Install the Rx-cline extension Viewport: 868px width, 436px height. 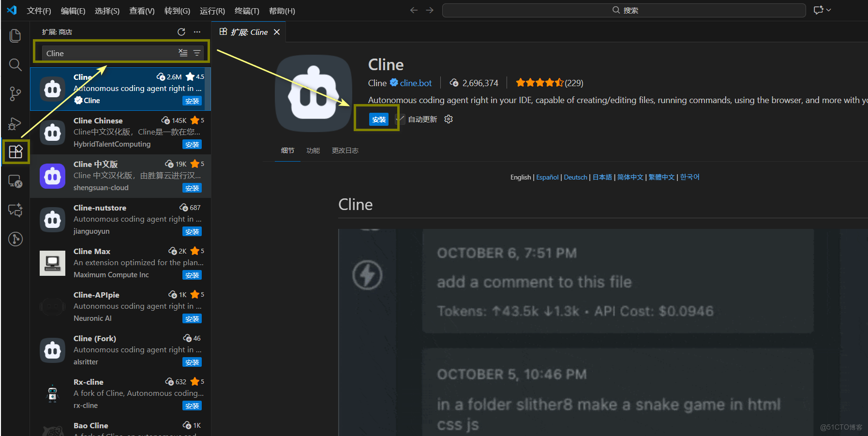192,406
